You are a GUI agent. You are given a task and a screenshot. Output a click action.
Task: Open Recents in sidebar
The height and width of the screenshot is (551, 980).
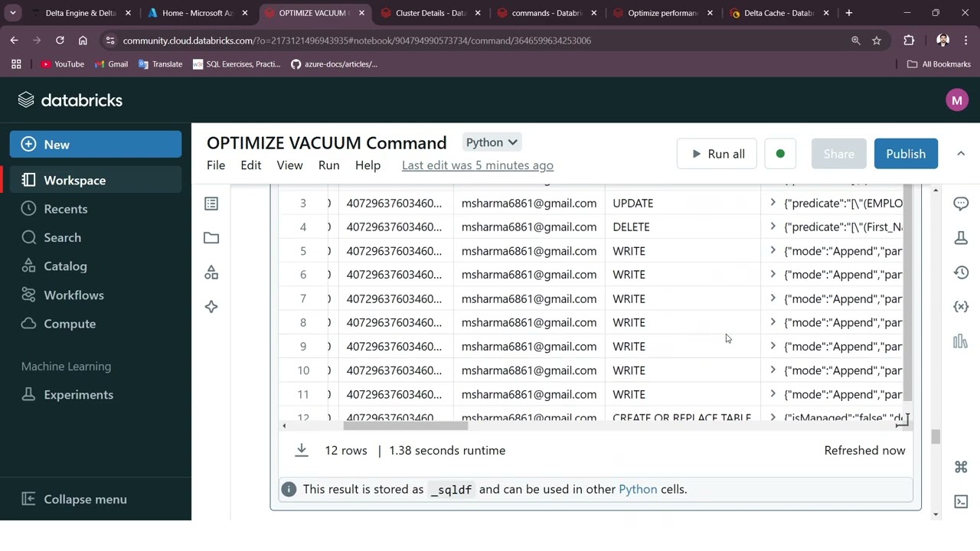point(96,209)
